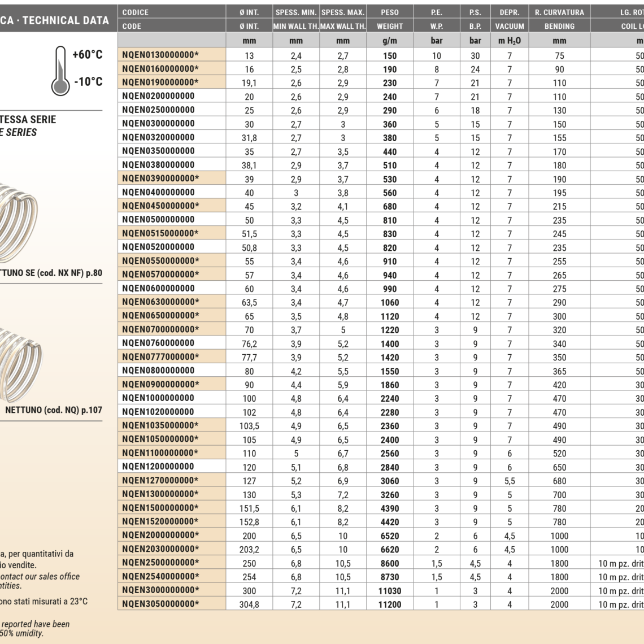Click the -10°C minimum temperature label
Viewport: 644px width, 644px height.
coord(88,81)
